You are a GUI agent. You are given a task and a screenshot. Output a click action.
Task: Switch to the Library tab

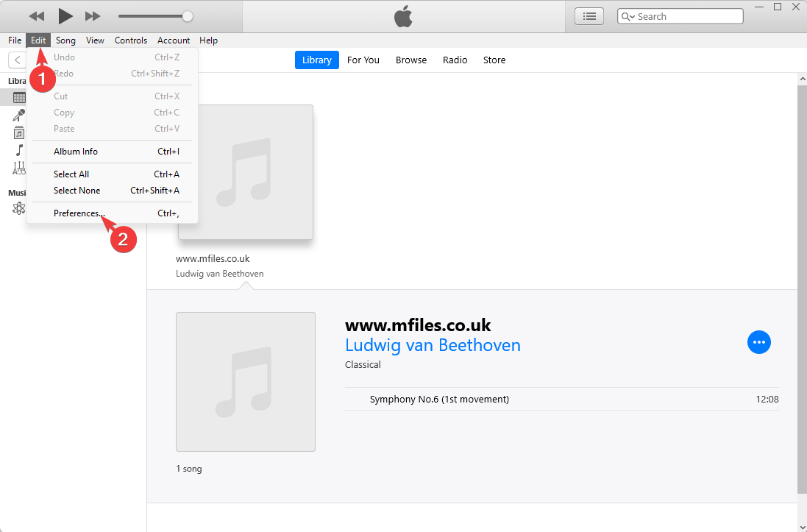pyautogui.click(x=316, y=60)
